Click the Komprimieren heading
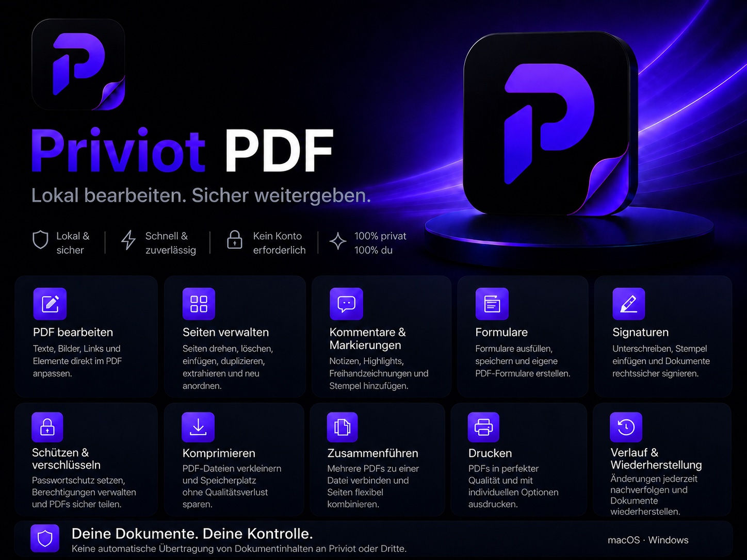 tap(219, 453)
